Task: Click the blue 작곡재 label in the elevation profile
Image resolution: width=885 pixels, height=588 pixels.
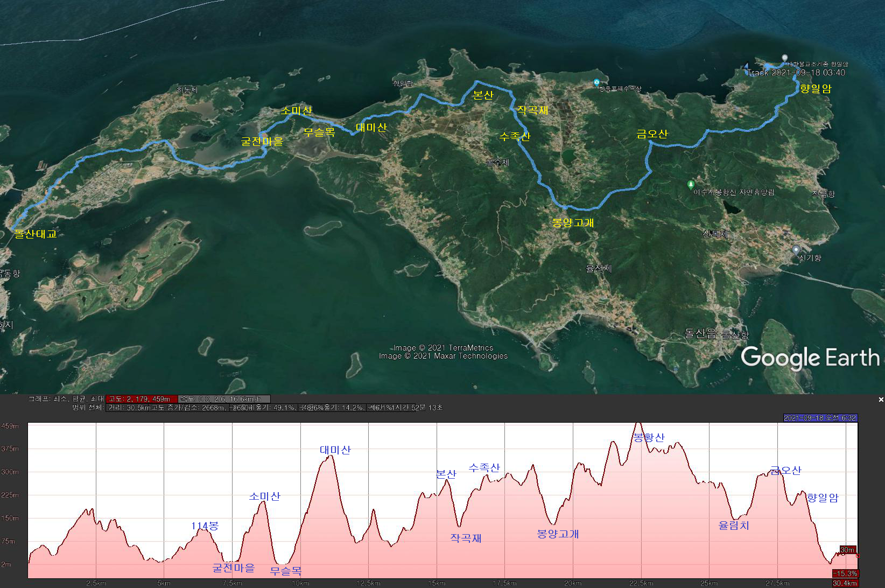Action: pyautogui.click(x=466, y=538)
